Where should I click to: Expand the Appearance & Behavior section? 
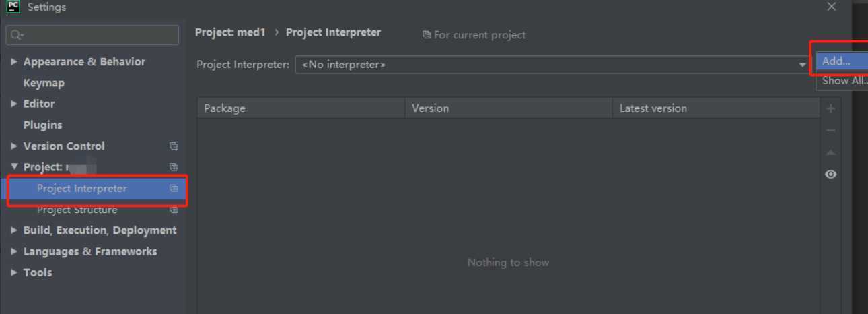(14, 61)
